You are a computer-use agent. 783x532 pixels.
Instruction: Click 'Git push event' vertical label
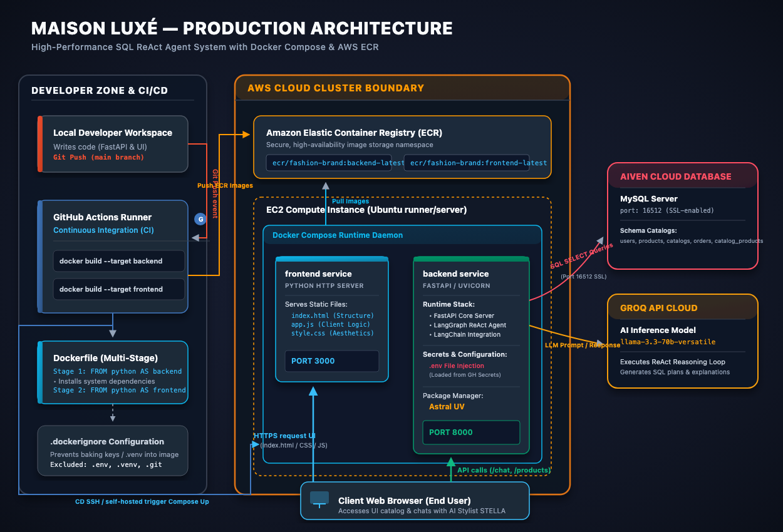(215, 193)
